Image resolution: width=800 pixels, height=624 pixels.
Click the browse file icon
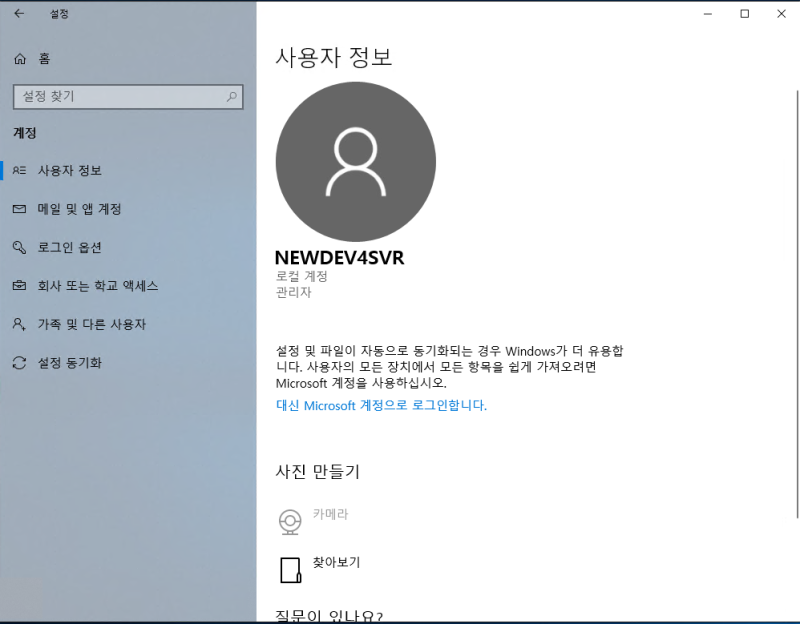point(290,569)
